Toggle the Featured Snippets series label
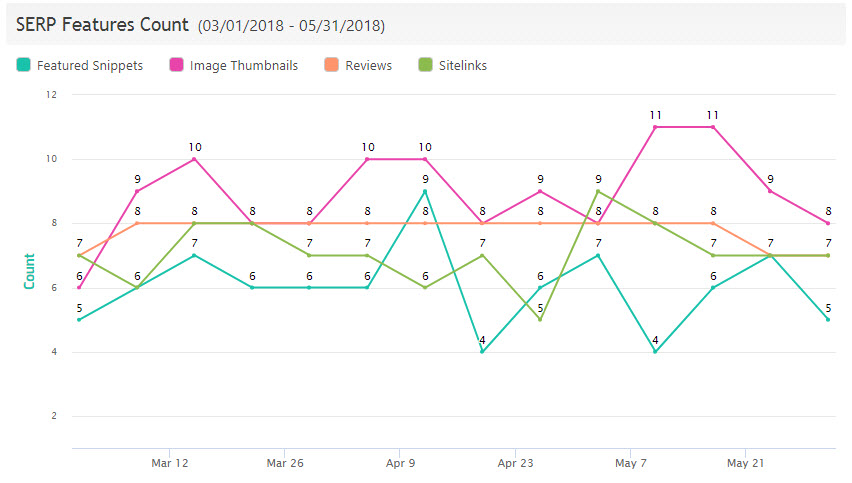The image size is (852, 483). coord(89,66)
